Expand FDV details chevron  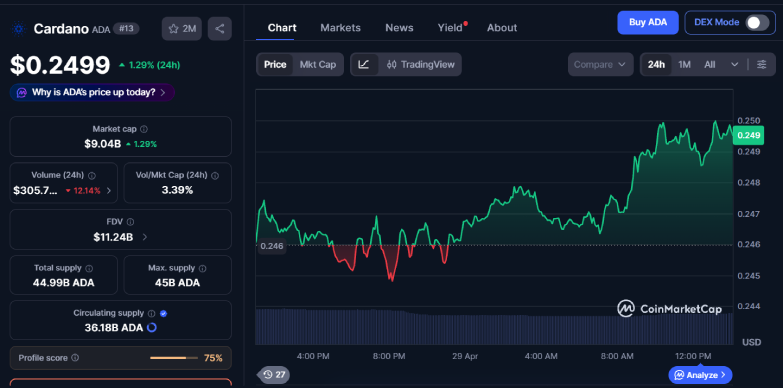(x=145, y=237)
